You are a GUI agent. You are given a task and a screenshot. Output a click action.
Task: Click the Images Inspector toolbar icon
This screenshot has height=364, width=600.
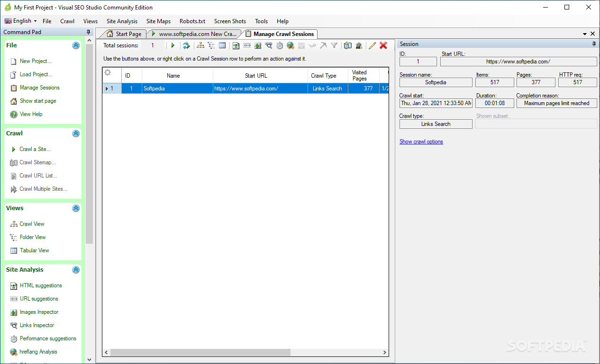pyautogui.click(x=258, y=45)
